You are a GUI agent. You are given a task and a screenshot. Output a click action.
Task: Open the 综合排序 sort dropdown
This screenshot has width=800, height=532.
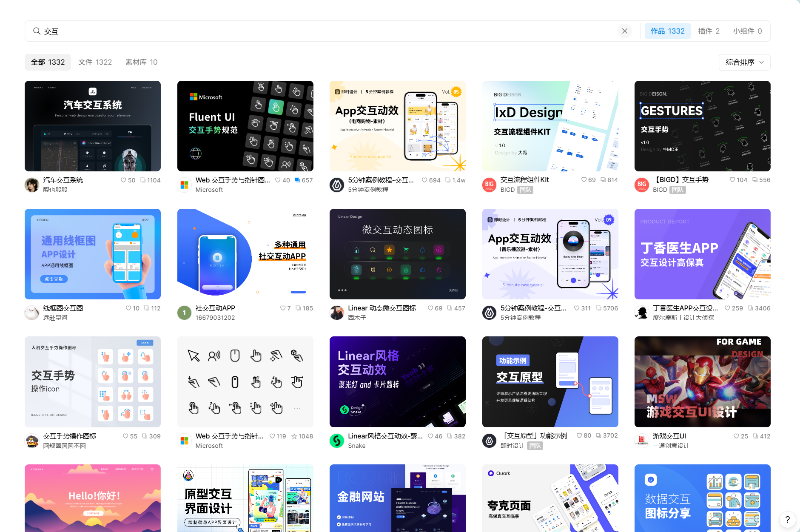click(x=744, y=62)
